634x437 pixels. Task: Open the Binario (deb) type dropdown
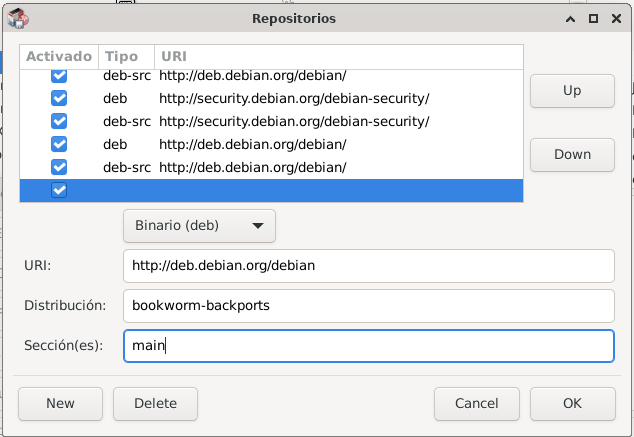pos(199,225)
